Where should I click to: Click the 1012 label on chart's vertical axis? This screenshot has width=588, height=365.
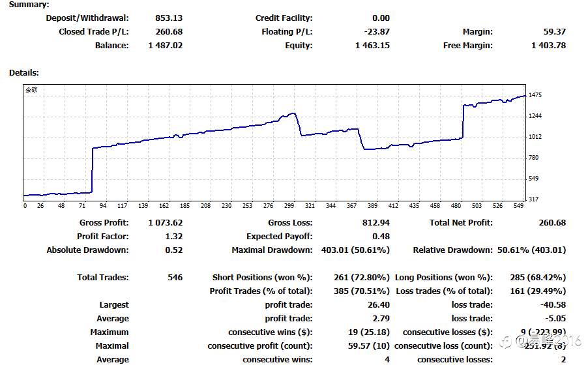535,137
